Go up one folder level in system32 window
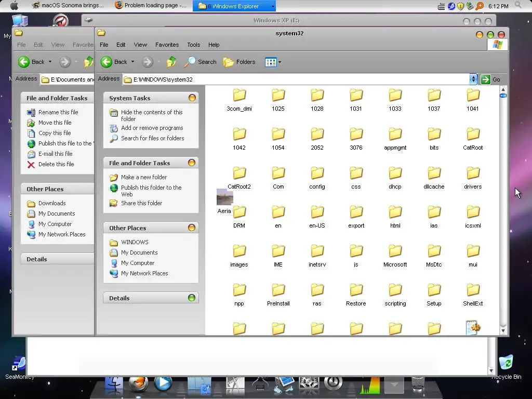This screenshot has width=532, height=399. pyautogui.click(x=171, y=62)
